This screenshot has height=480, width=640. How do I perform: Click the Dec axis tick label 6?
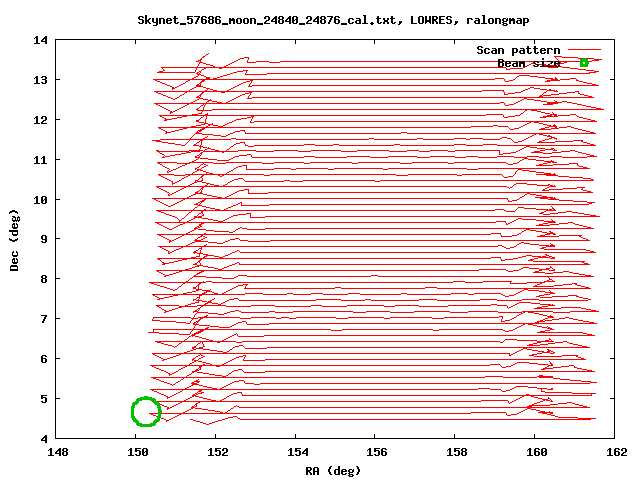point(44,359)
